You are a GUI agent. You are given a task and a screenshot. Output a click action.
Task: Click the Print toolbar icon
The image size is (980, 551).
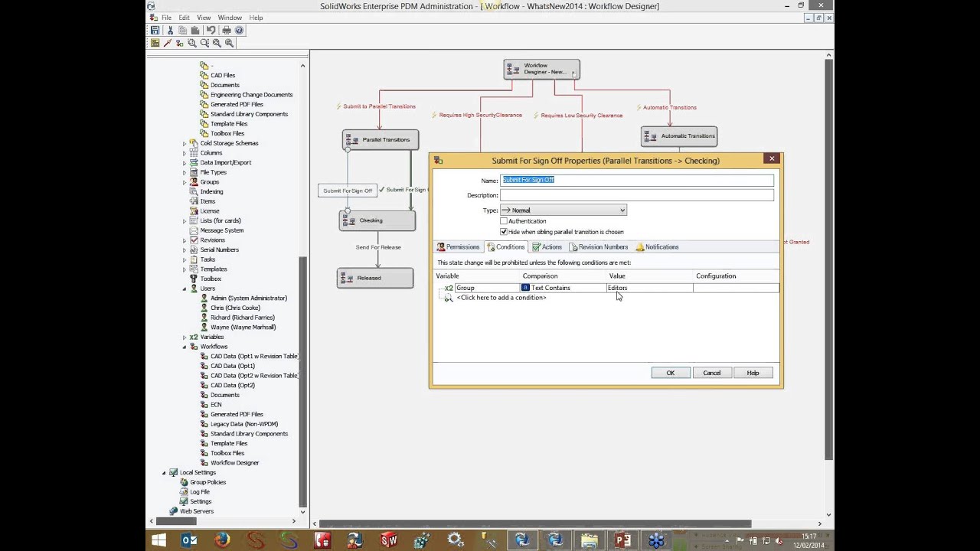227,30
